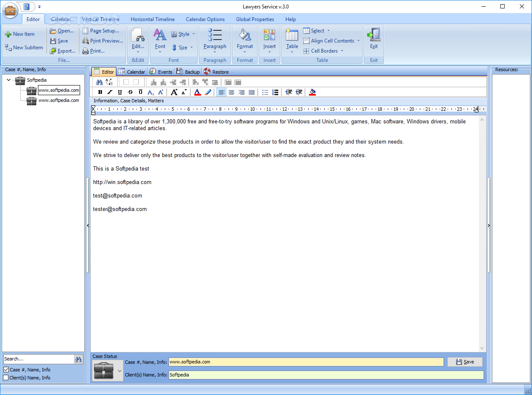Center align the text
532x395 pixels.
pos(231,92)
